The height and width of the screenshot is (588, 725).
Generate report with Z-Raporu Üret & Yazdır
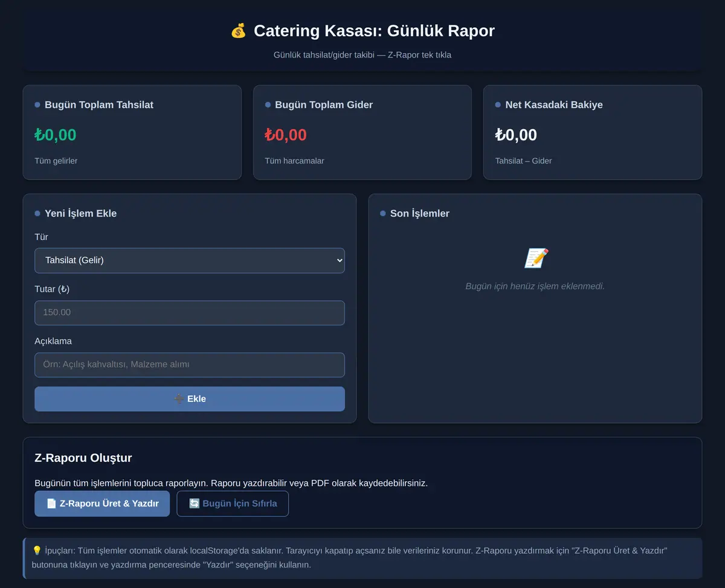pyautogui.click(x=102, y=503)
